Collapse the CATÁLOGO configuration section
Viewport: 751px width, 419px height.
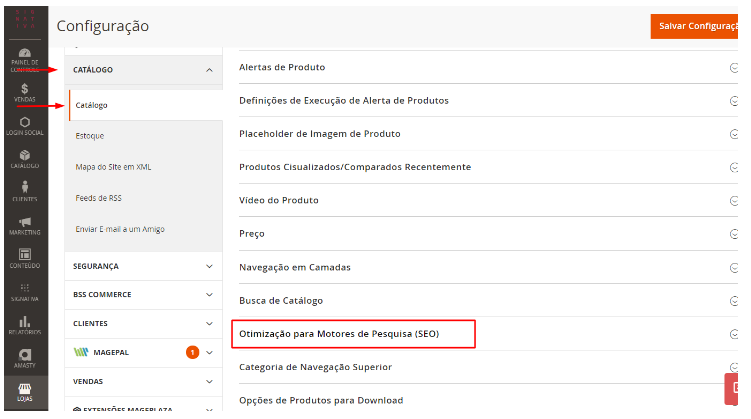pyautogui.click(x=143, y=70)
